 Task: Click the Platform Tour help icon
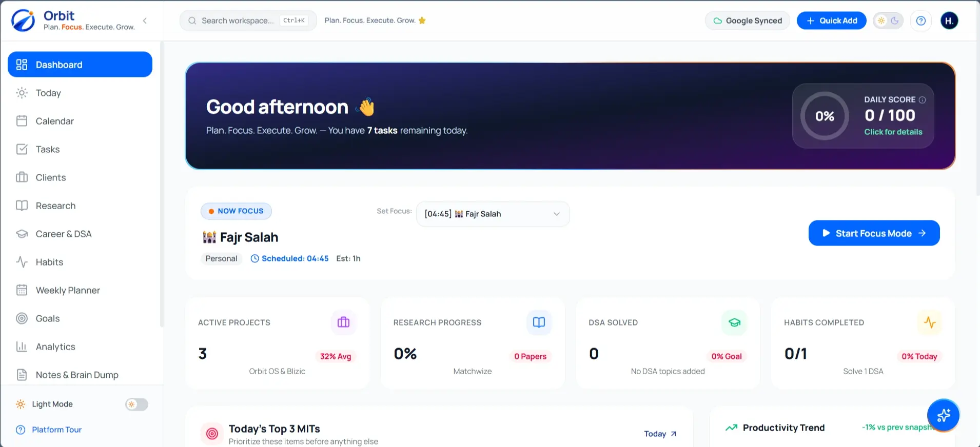tap(21, 430)
